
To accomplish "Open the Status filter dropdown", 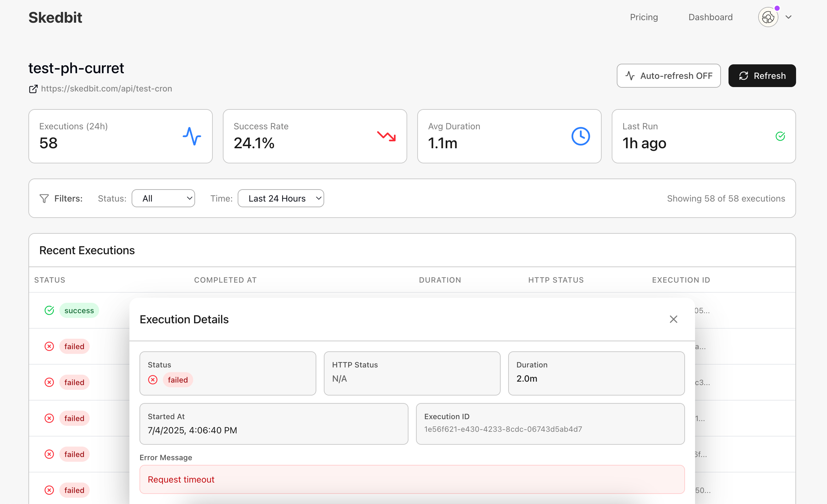I will pos(163,198).
